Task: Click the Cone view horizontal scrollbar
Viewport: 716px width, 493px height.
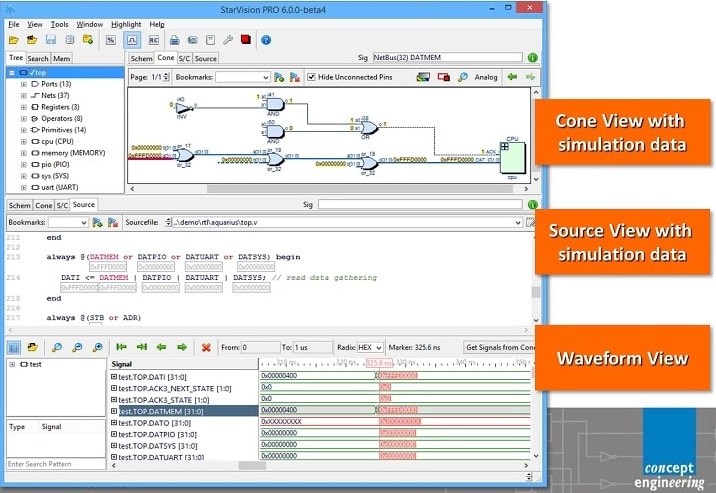Action: click(x=361, y=189)
